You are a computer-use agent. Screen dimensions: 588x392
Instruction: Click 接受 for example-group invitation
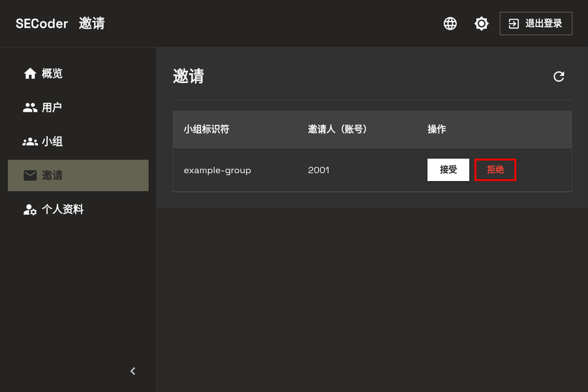[x=448, y=170]
